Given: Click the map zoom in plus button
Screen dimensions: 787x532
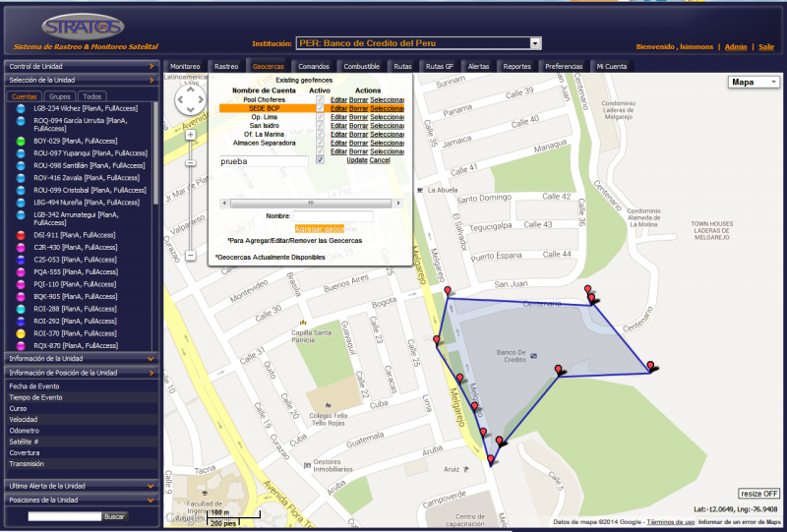Looking at the screenshot, I should (x=190, y=135).
